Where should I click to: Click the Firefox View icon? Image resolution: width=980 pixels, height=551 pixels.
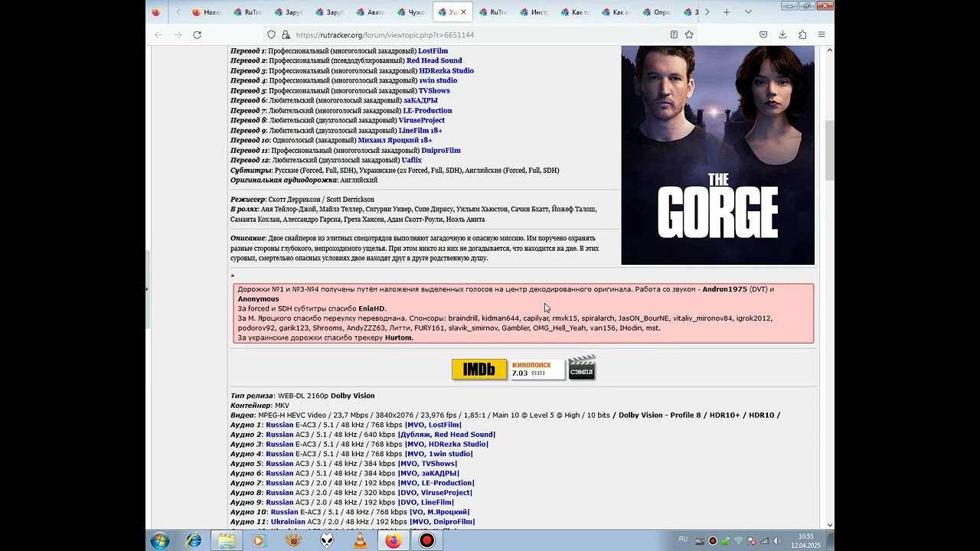[156, 12]
